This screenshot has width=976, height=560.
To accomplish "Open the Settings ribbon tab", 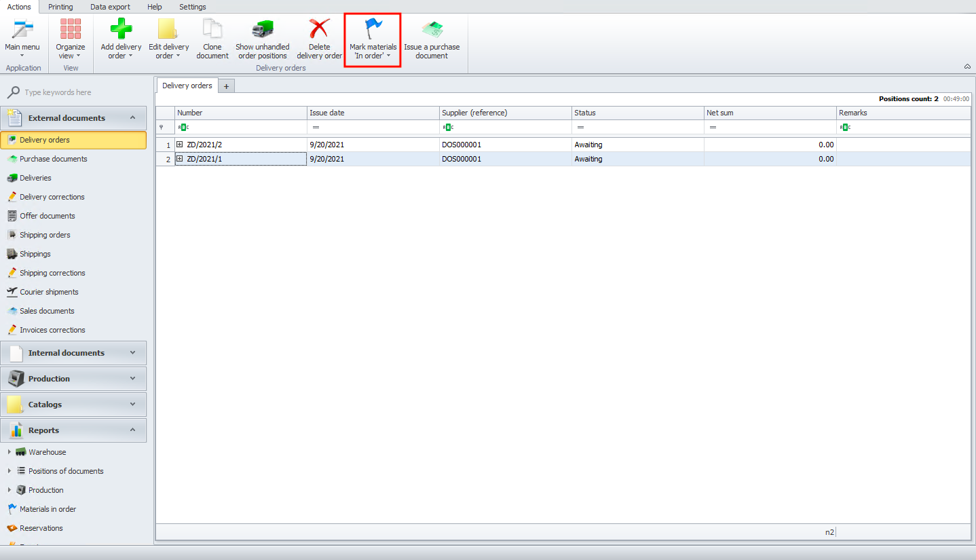I will pos(193,7).
